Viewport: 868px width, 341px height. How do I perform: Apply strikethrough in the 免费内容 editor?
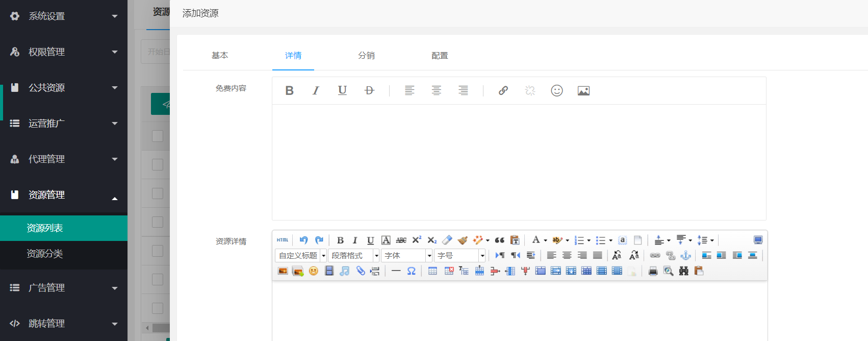pos(369,90)
